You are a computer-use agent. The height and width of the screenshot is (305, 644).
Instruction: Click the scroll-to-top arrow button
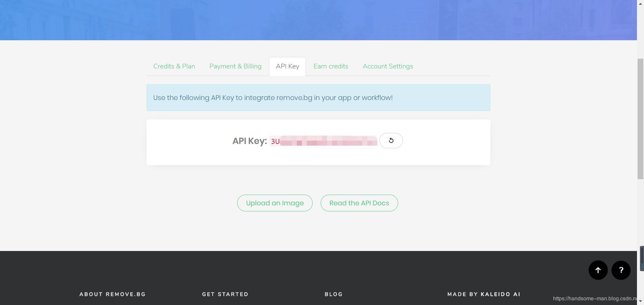(598, 270)
